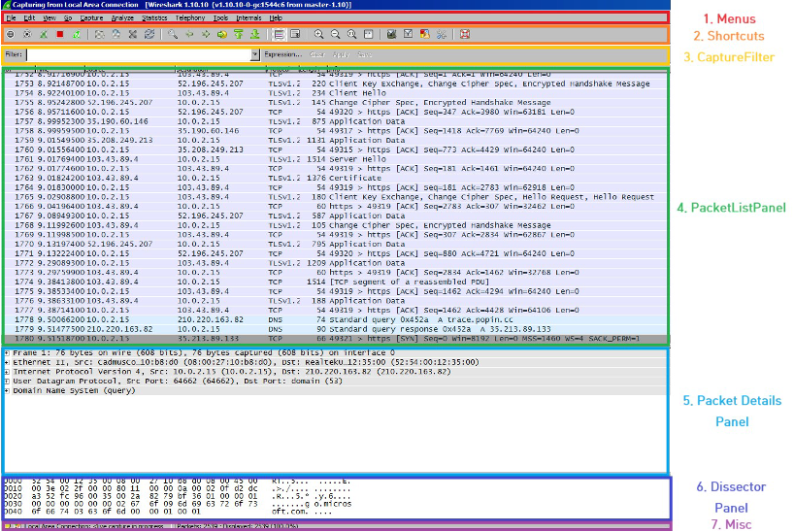Viewport: 794px width, 532px height.
Task: Open the capture interfaces list icon
Action: pos(11,34)
